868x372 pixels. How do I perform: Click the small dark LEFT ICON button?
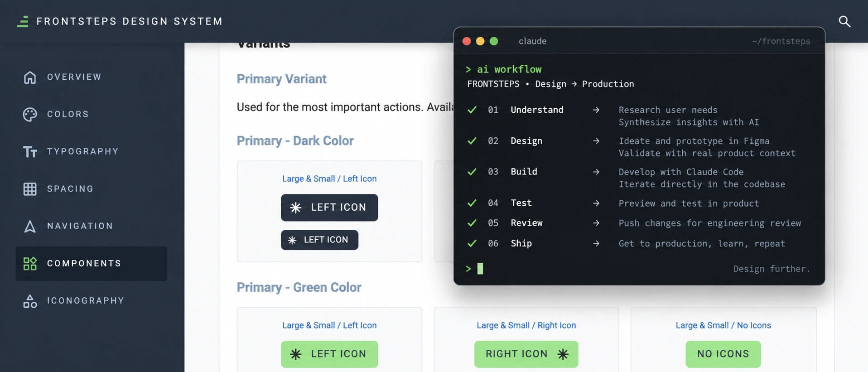coord(319,240)
